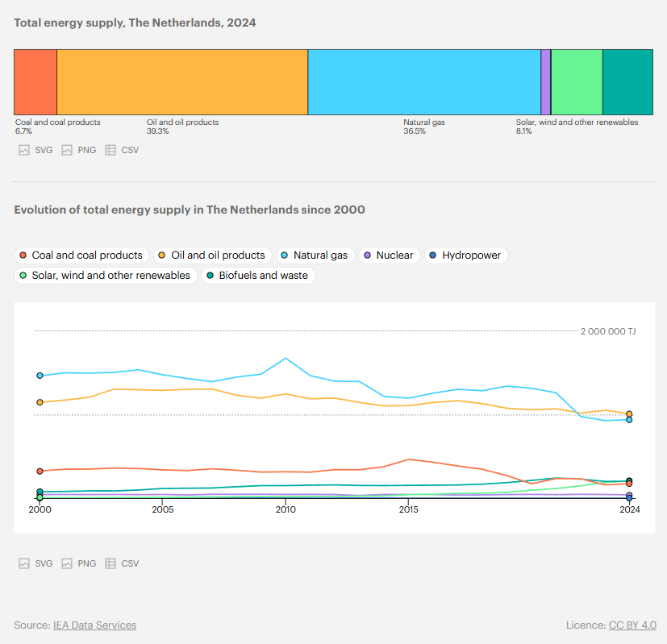Select the light green renewables bar segment
The height and width of the screenshot is (644, 667).
577,82
